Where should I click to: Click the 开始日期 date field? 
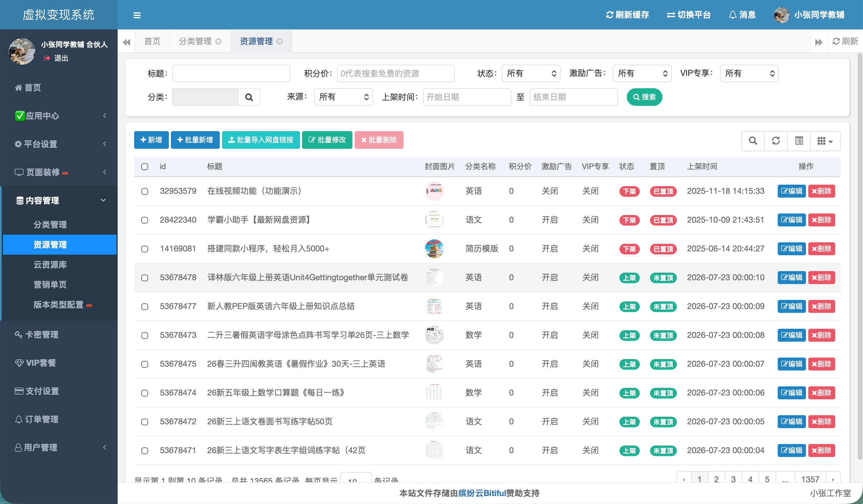(x=467, y=97)
